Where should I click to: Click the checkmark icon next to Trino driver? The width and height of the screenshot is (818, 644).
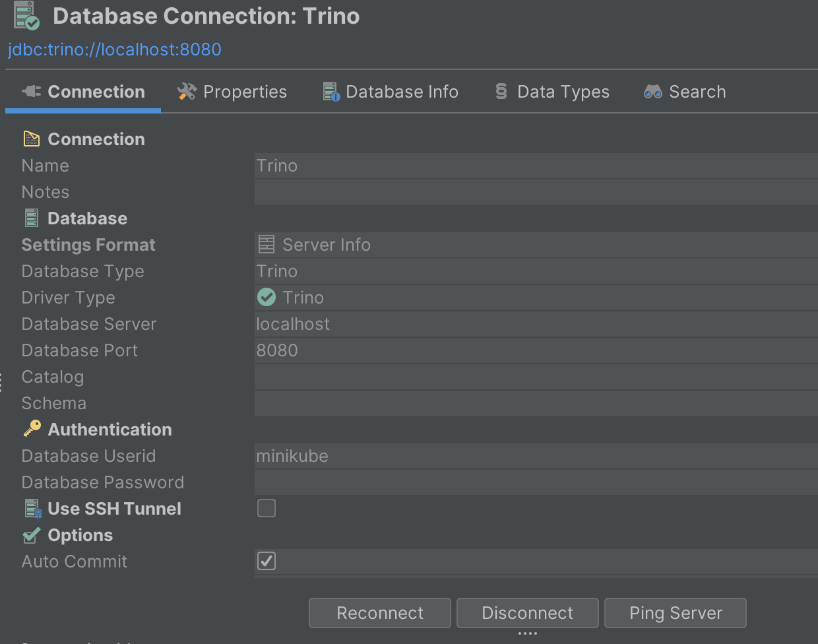point(266,297)
